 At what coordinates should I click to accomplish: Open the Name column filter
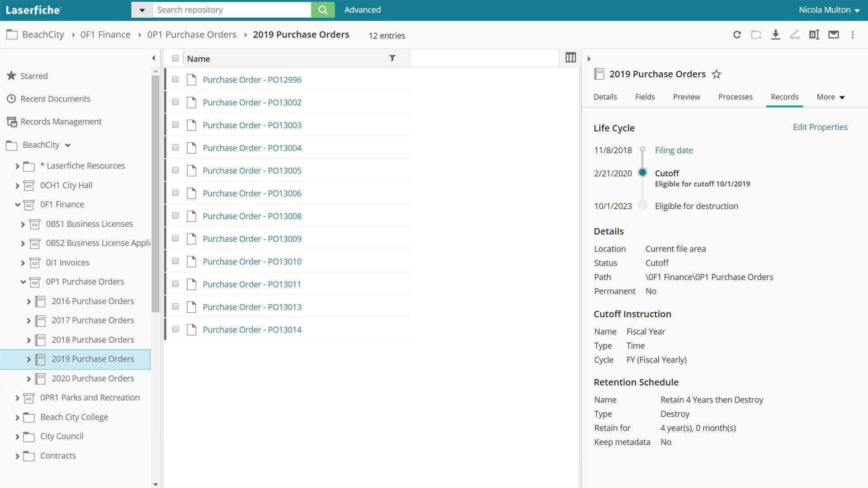point(392,58)
